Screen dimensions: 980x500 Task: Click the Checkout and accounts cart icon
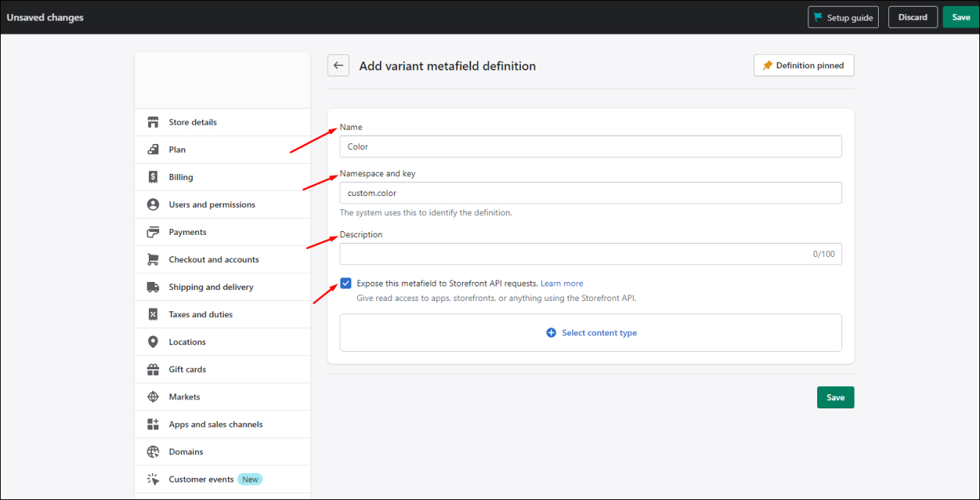click(x=153, y=259)
